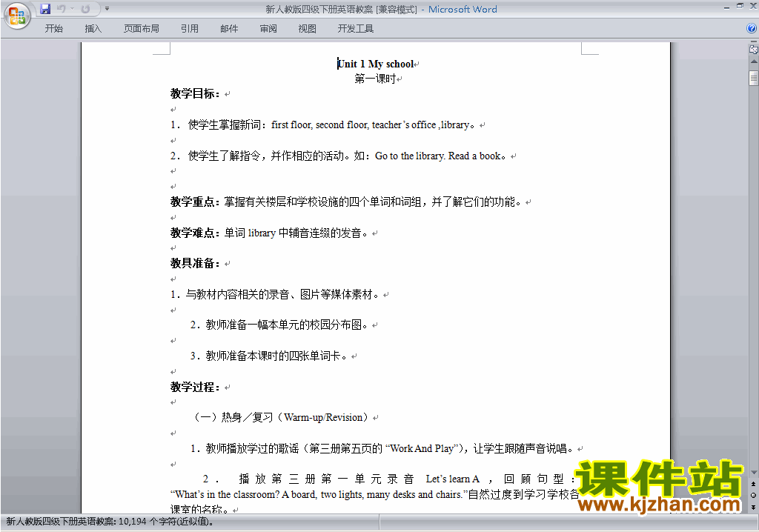
Task: Click line containing 'Let's learn A'
Action: (x=390, y=479)
